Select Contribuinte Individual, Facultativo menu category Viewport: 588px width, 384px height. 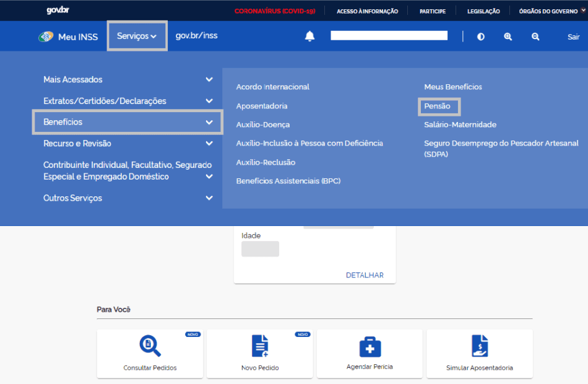128,171
